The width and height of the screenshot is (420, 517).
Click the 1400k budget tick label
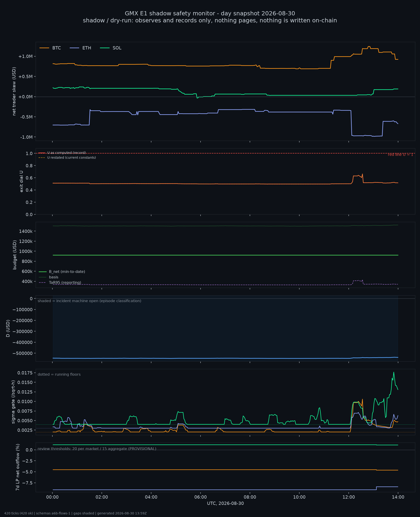click(26, 231)
